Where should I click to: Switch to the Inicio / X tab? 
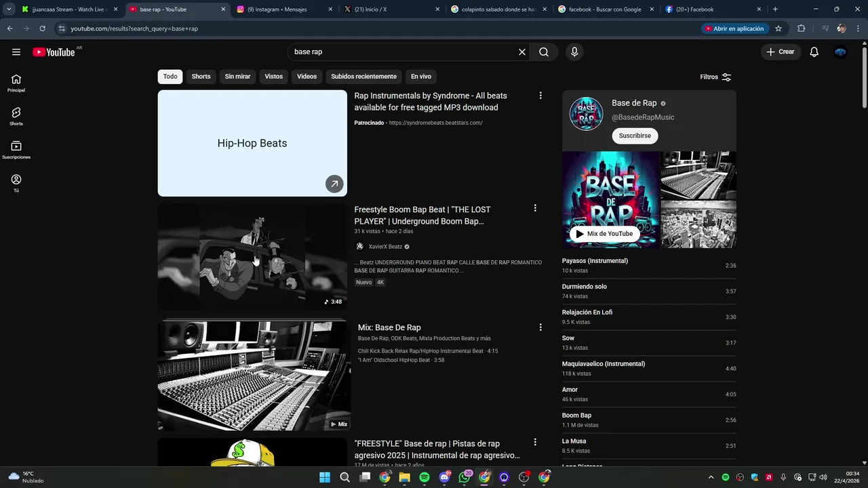click(x=393, y=9)
